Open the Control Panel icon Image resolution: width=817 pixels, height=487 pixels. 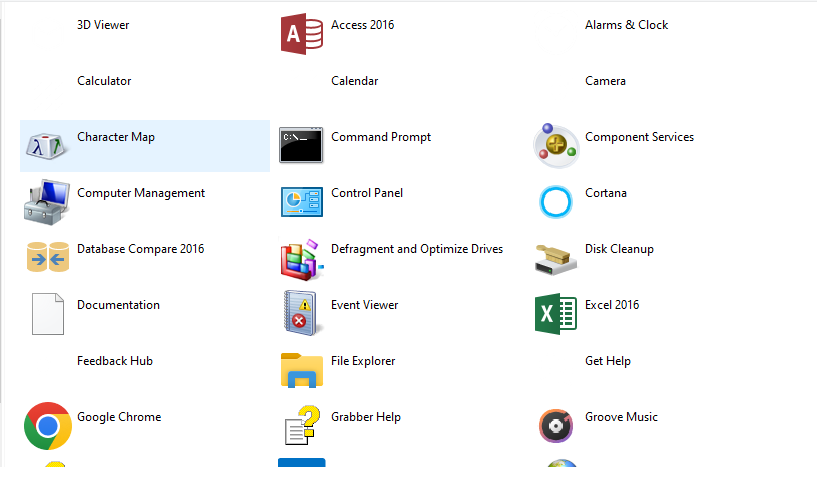pyautogui.click(x=302, y=202)
